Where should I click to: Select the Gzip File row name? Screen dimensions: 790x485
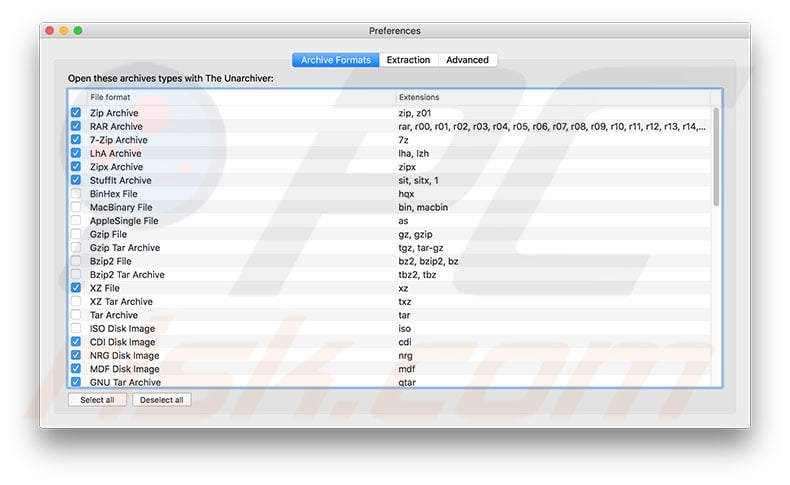pyautogui.click(x=108, y=234)
